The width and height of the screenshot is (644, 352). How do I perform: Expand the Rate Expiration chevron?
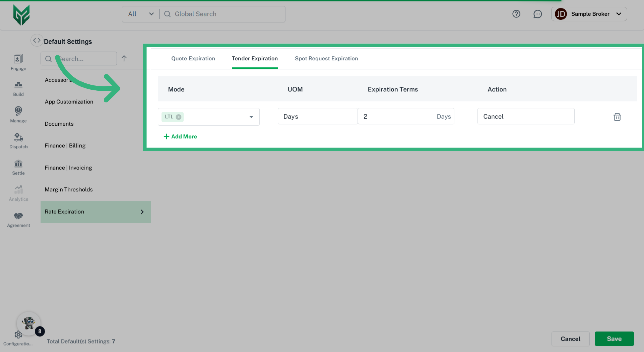[x=142, y=212]
